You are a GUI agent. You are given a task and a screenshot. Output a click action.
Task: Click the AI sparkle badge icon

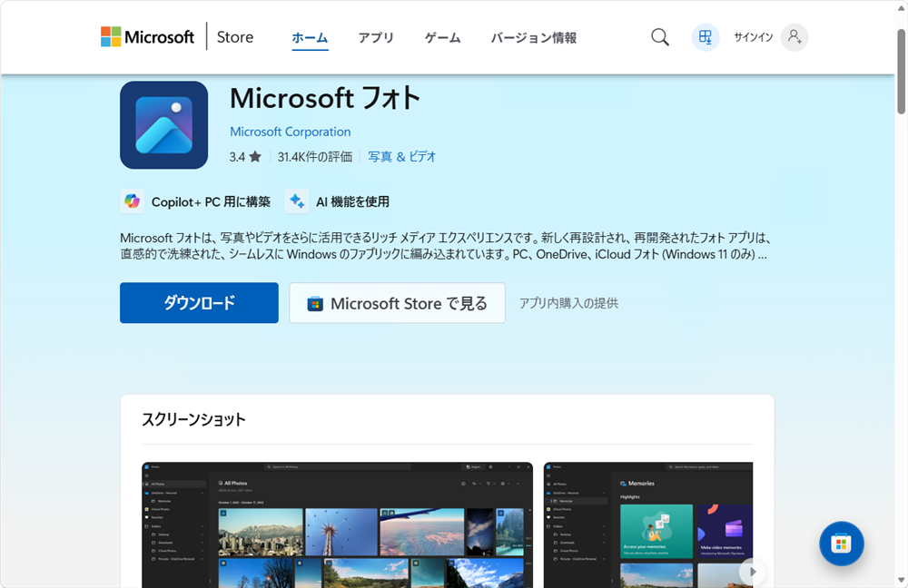(x=297, y=201)
